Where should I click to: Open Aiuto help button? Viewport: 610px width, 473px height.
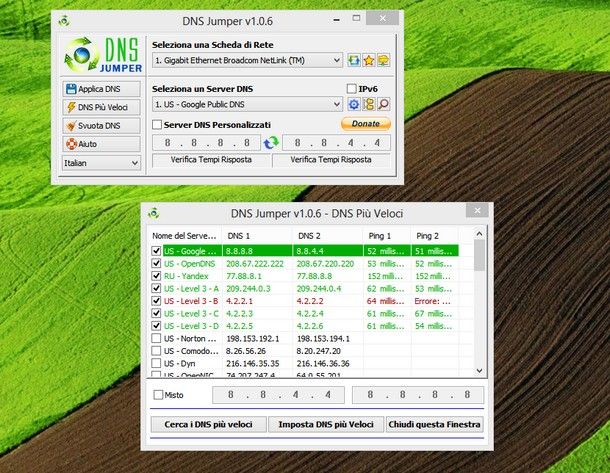(x=102, y=144)
